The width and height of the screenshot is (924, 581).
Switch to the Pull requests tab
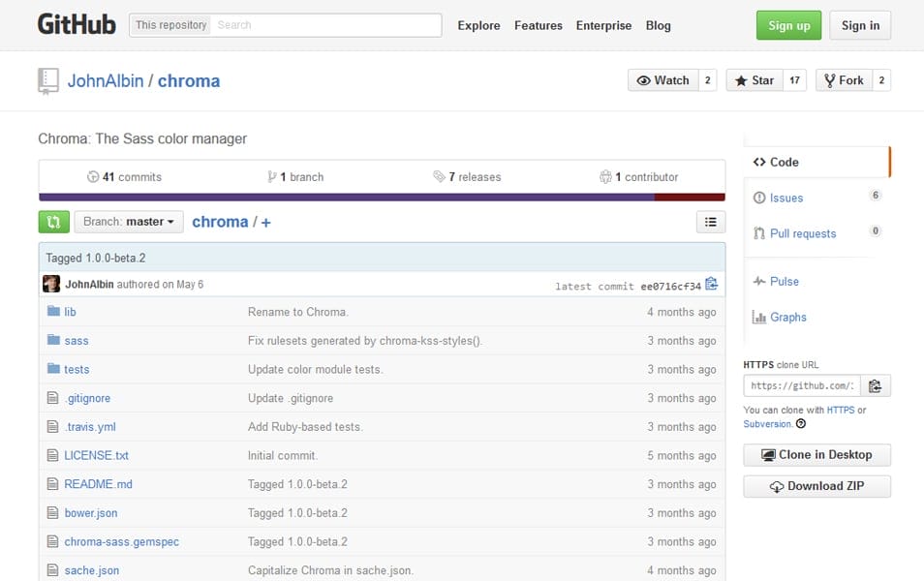pyautogui.click(x=802, y=233)
